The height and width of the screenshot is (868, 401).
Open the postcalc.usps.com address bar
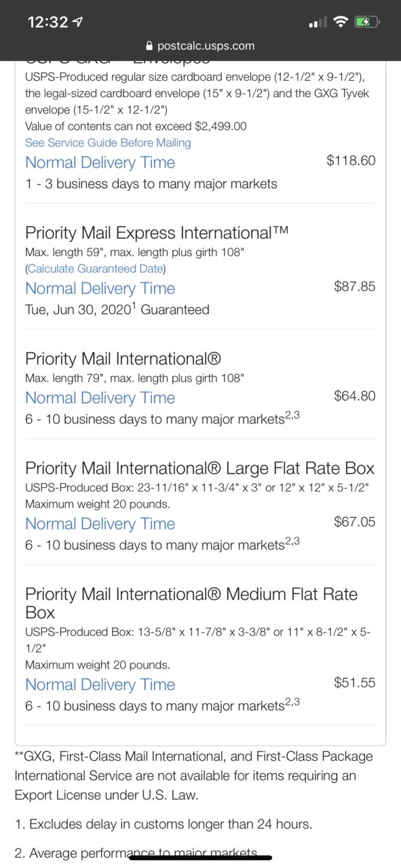point(200,46)
